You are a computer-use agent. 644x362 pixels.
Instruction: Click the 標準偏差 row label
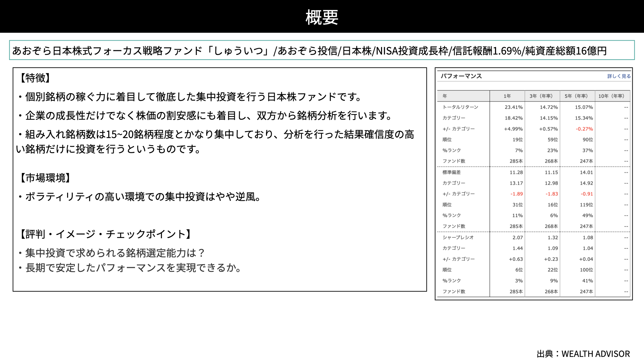451,172
